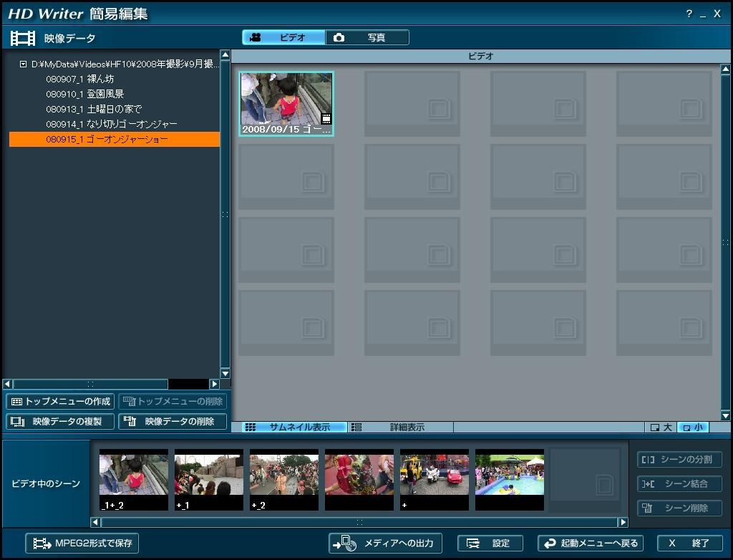Image resolution: width=733 pixels, height=560 pixels.
Task: Select the red flower scene thumbnail
Action: click(x=359, y=480)
